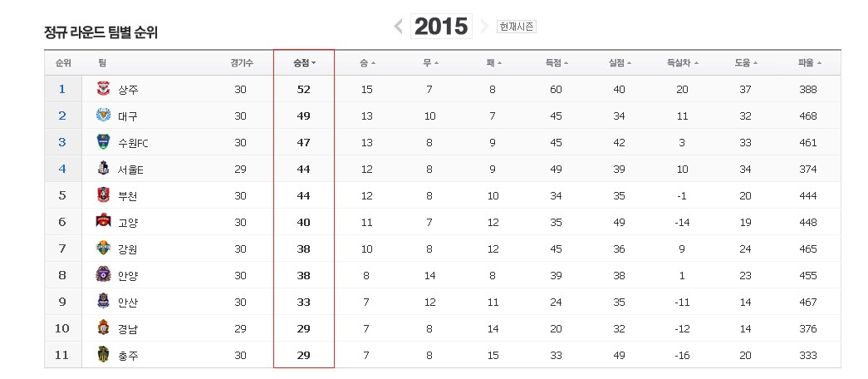Open the 안산 team link

128,303
